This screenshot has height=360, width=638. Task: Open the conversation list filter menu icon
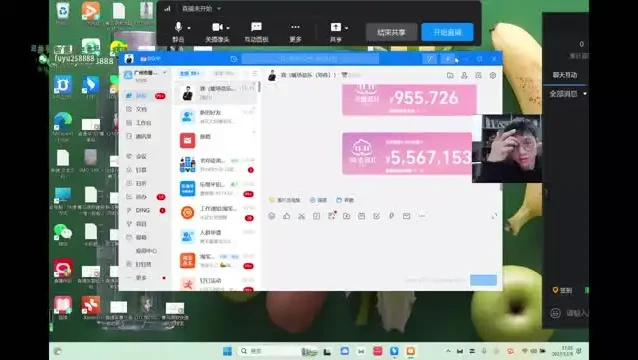click(x=254, y=74)
